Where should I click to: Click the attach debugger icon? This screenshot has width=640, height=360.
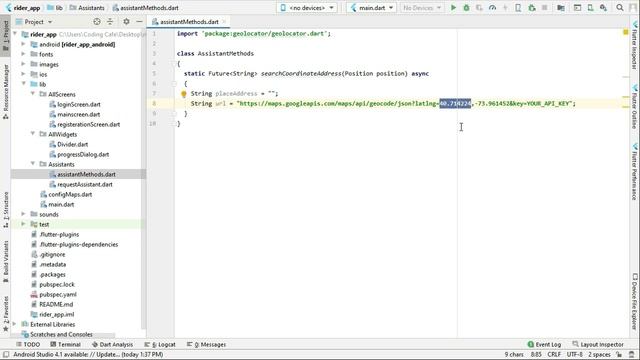pyautogui.click(x=531, y=8)
